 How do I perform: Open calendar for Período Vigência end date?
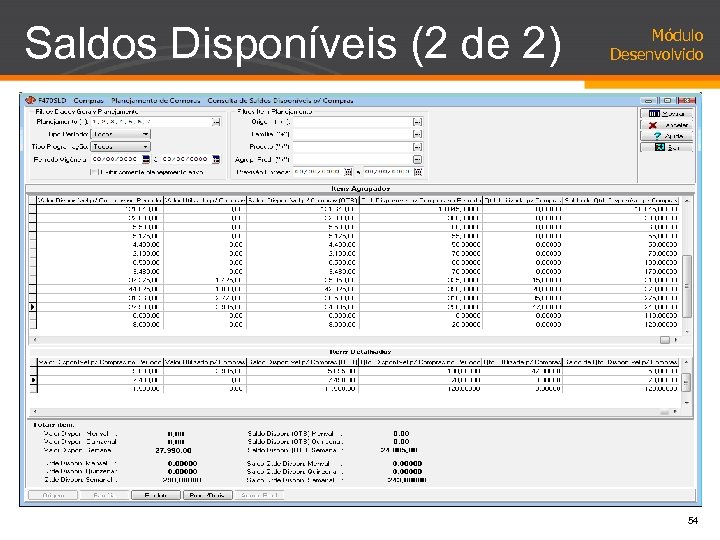pos(216,159)
